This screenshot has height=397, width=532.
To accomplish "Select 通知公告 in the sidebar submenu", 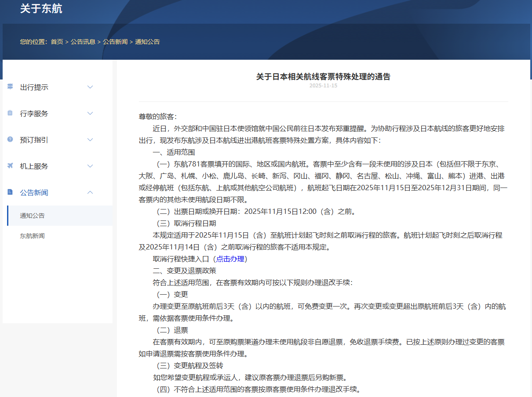I will click(33, 216).
